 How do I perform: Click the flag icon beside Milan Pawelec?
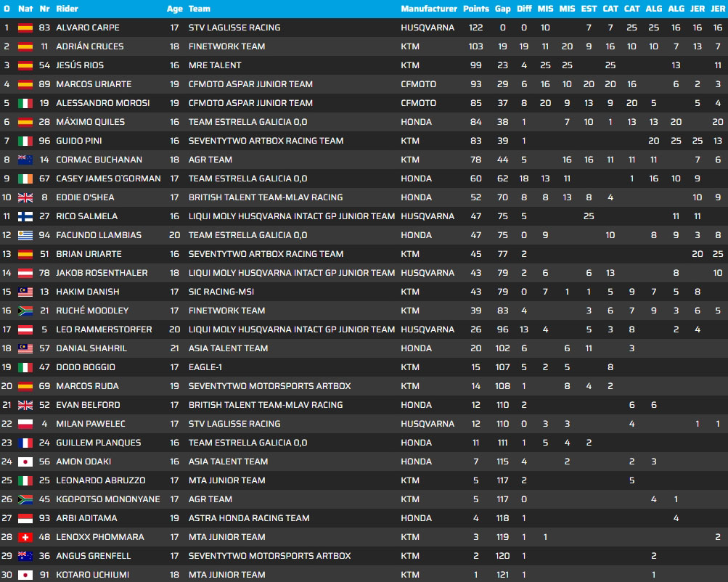pos(25,424)
